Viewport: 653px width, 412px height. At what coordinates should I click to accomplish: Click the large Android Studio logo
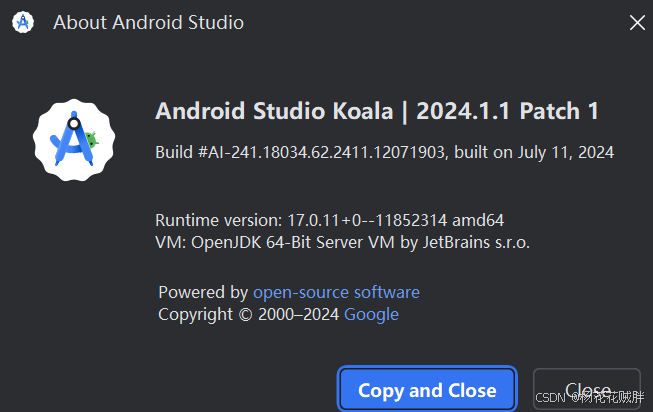[x=74, y=140]
